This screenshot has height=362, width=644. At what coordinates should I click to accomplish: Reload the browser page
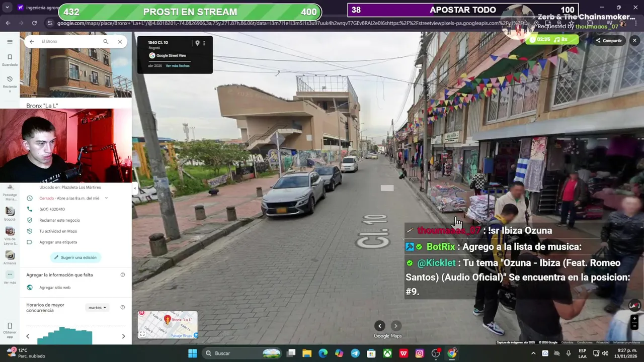(x=34, y=23)
